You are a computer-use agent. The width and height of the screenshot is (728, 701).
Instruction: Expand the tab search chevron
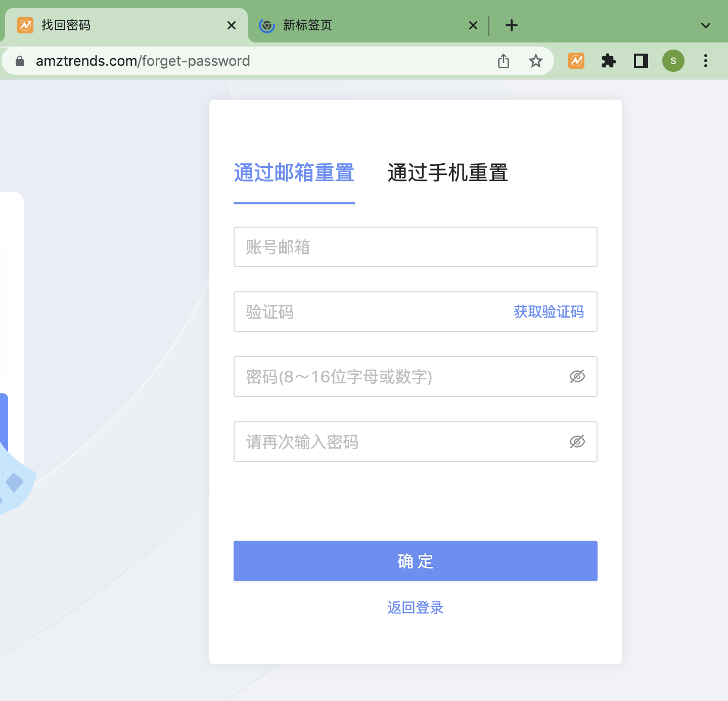pos(706,25)
